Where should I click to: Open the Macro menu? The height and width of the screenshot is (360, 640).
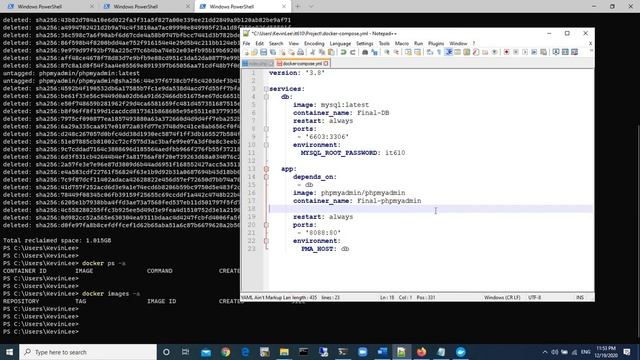coord(402,43)
